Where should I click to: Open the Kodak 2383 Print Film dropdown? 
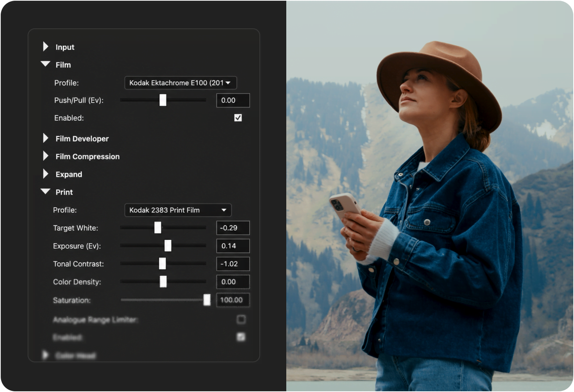pos(178,210)
